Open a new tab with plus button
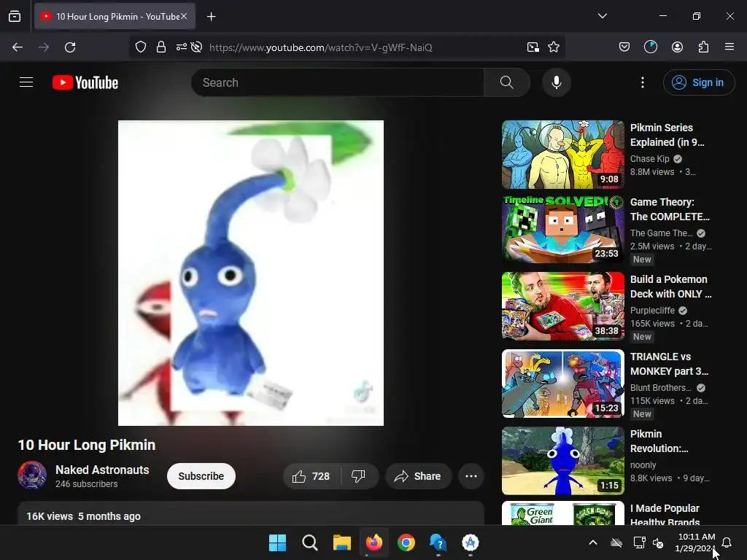This screenshot has width=747, height=560. [x=211, y=17]
